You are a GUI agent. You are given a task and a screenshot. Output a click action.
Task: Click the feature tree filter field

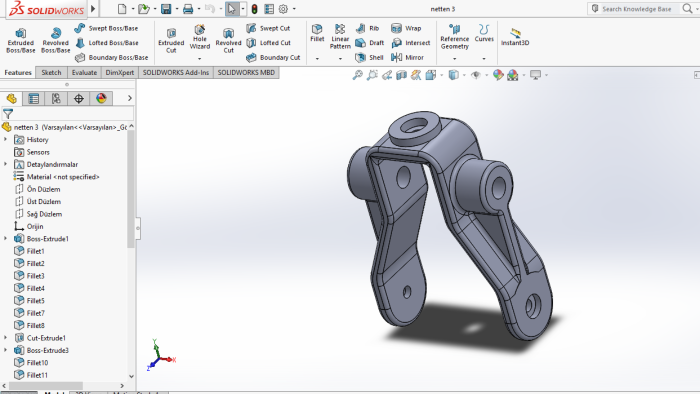click(x=67, y=113)
